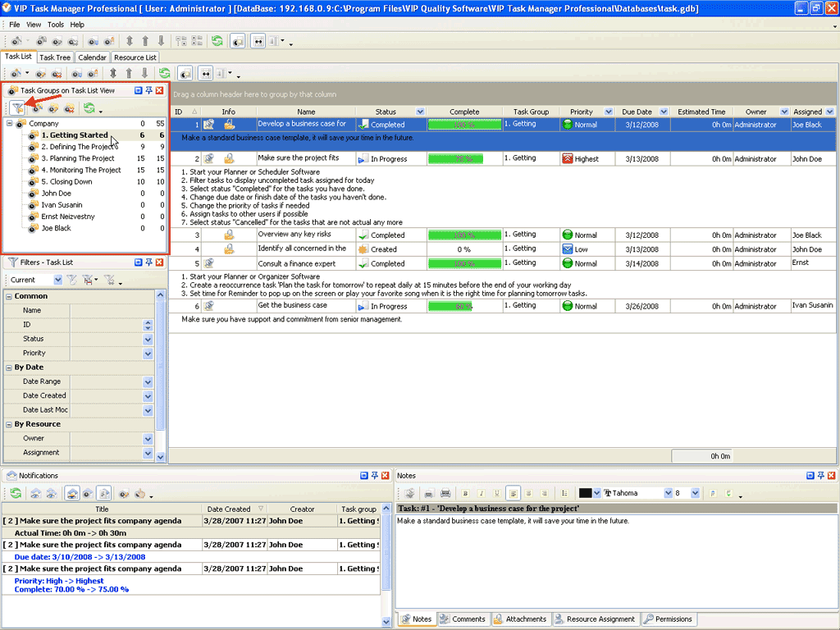Viewport: 840px width, 630px height.
Task: Open the Tools menu
Action: 55,25
